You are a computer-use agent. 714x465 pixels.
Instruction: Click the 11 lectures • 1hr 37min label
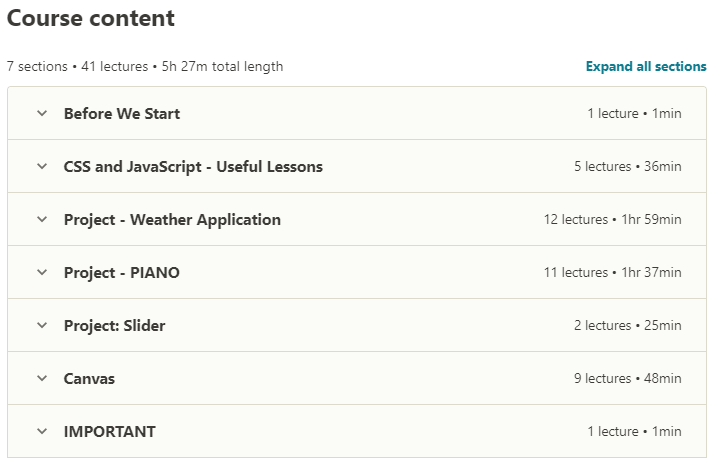[x=607, y=273]
